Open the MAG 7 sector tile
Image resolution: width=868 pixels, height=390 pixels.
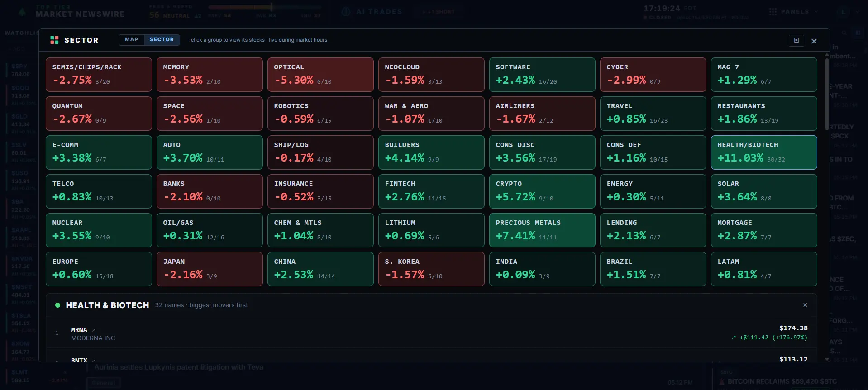point(764,75)
